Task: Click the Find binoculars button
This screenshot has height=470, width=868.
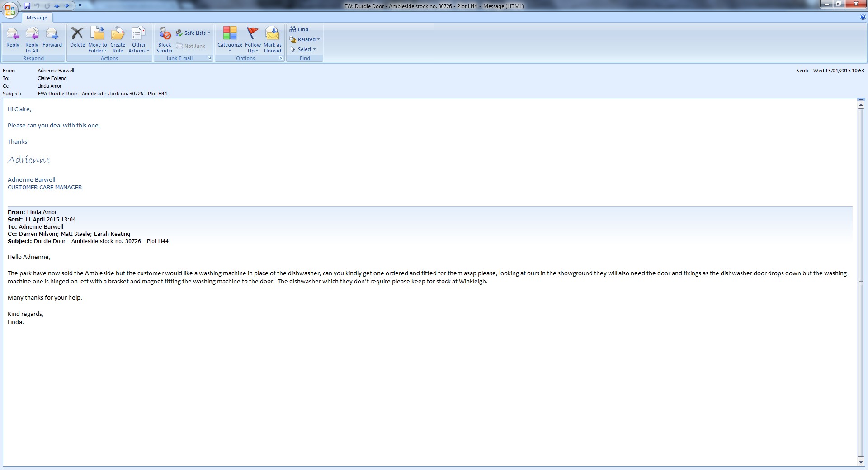Action: coord(299,29)
